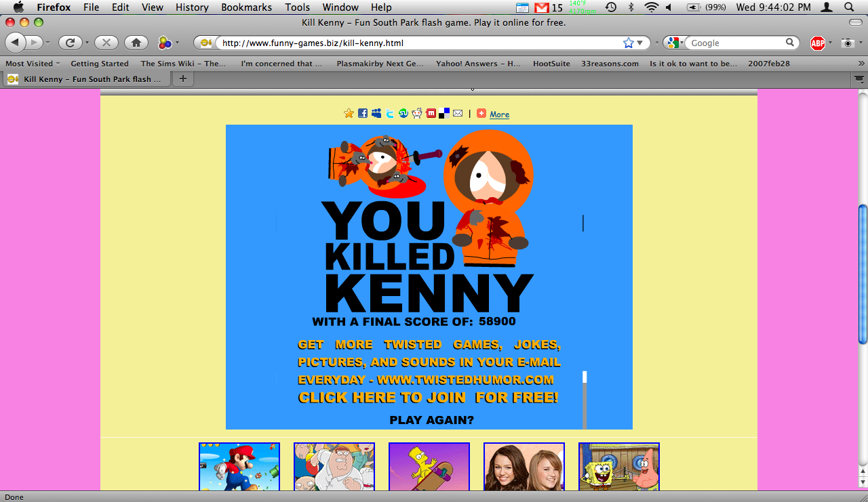Image resolution: width=868 pixels, height=502 pixels.
Task: Open the SpongeBob and Patrick thumbnail
Action: point(619,467)
